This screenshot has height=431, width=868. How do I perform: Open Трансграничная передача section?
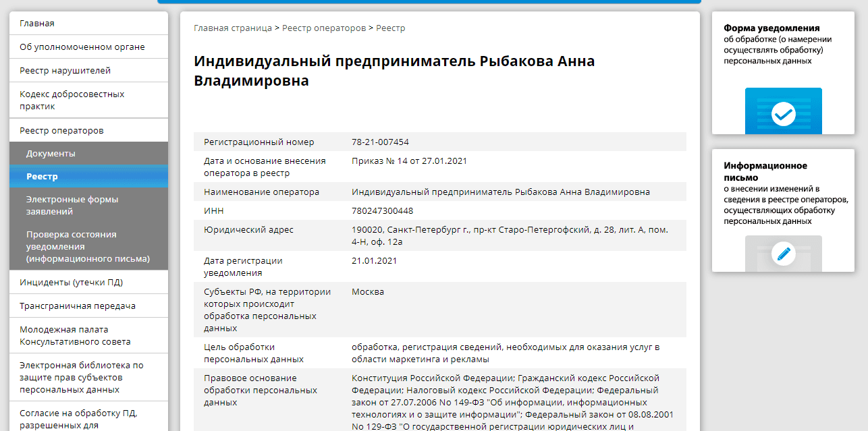pyautogui.click(x=78, y=306)
